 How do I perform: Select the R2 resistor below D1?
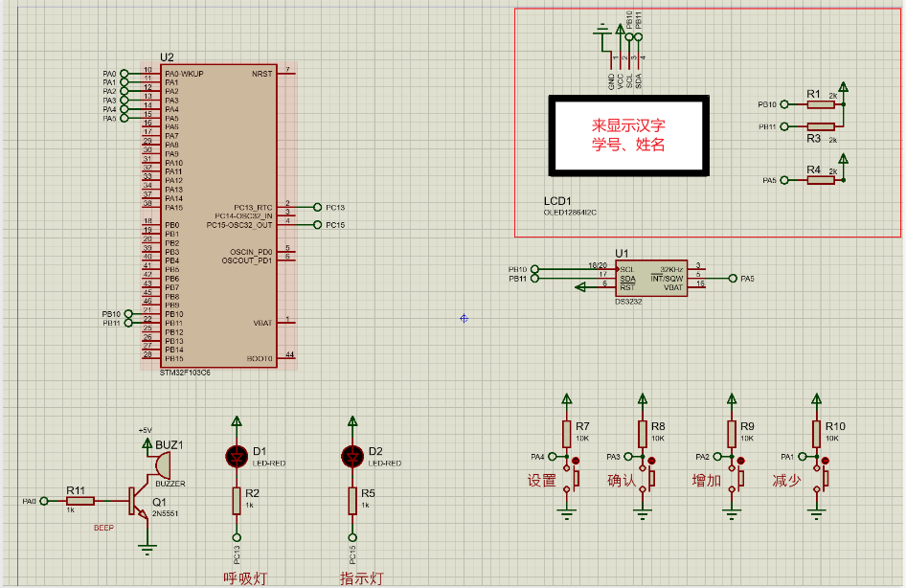[x=237, y=500]
